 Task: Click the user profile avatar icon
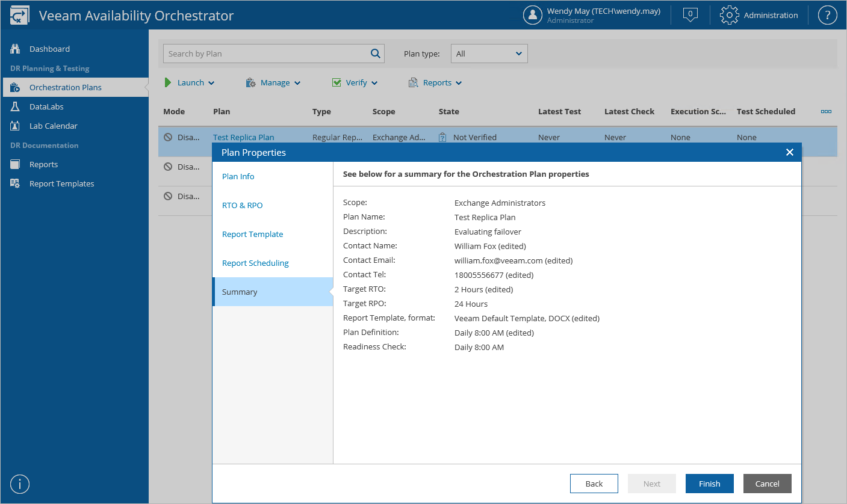click(533, 15)
